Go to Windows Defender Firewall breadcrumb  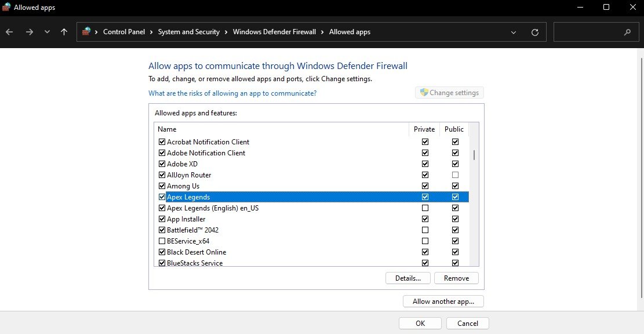pyautogui.click(x=274, y=32)
